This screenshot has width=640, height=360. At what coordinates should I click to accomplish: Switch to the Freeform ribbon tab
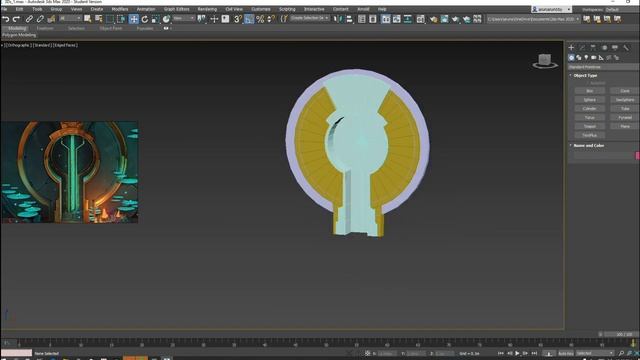[45, 29]
